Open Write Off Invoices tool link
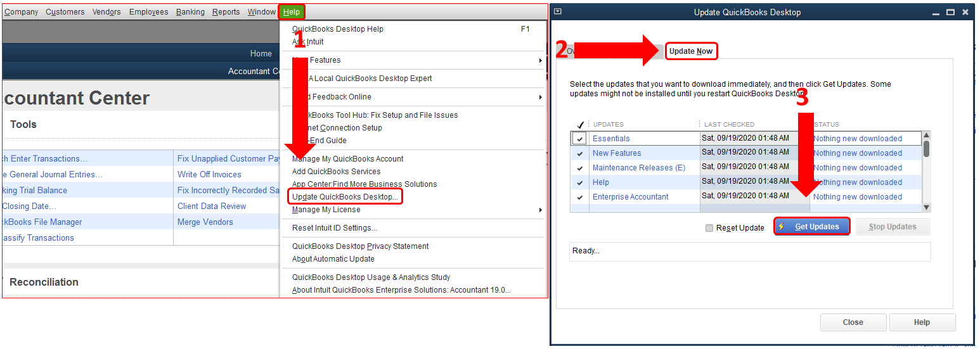The image size is (980, 349). click(209, 175)
